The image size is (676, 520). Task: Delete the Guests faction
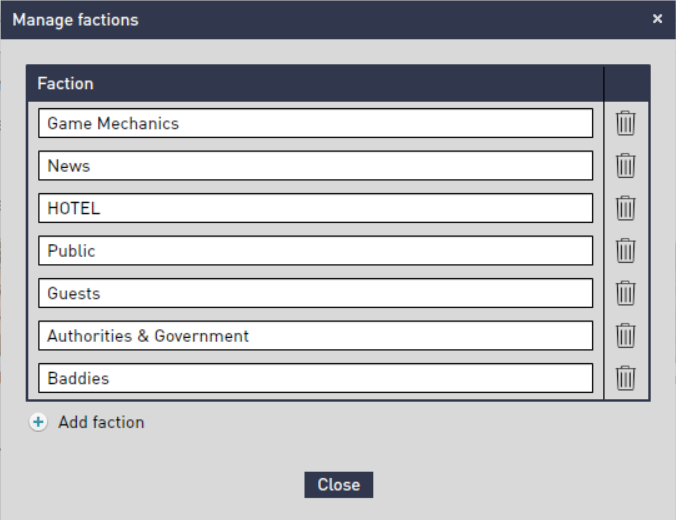pyautogui.click(x=626, y=293)
